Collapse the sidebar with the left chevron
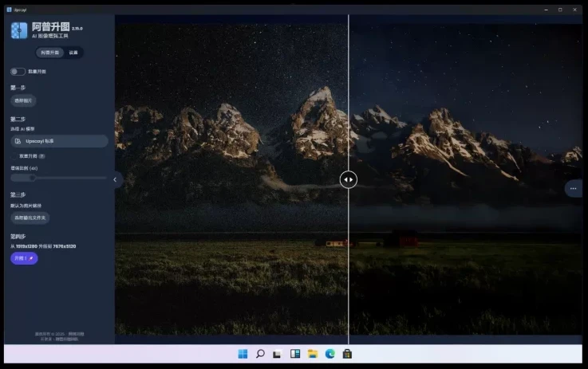588x369 pixels. 115,180
